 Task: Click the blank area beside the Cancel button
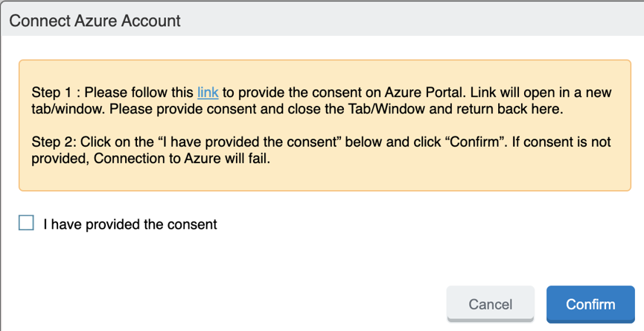[x=298, y=304]
